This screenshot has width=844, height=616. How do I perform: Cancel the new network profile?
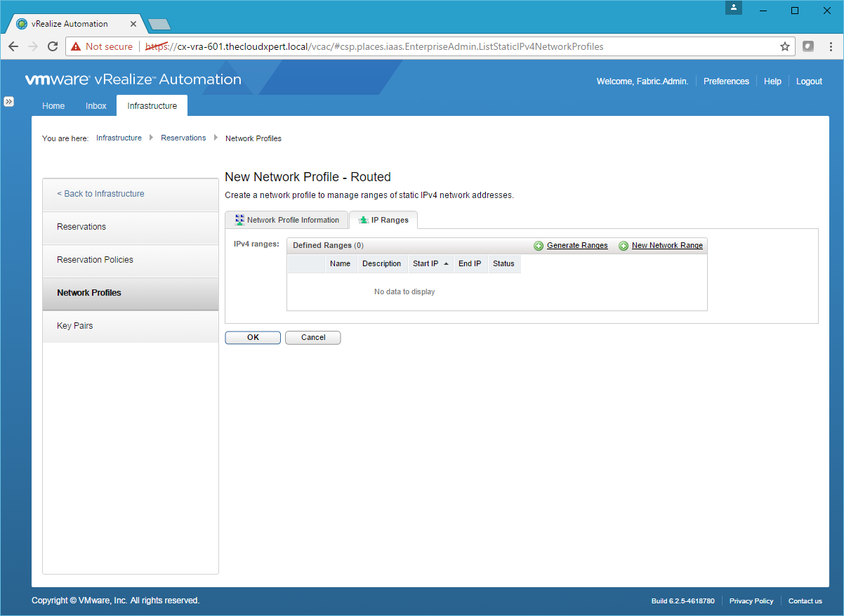click(x=312, y=338)
